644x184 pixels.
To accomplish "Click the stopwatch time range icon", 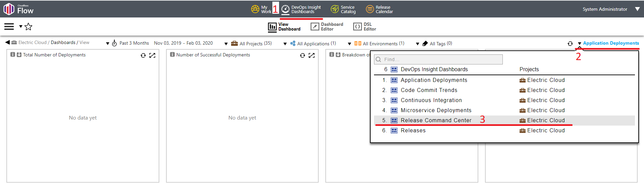I will pyautogui.click(x=114, y=43).
